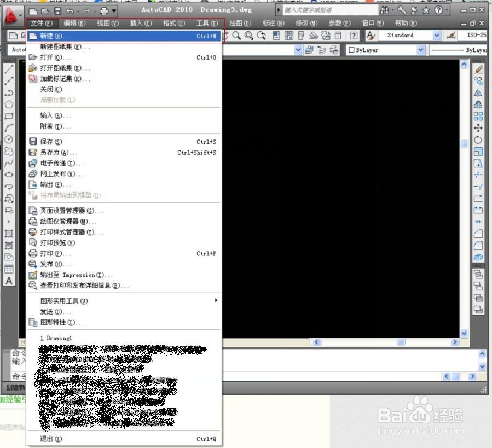
Task: Select the Chamfer tool
Action: coord(478,234)
